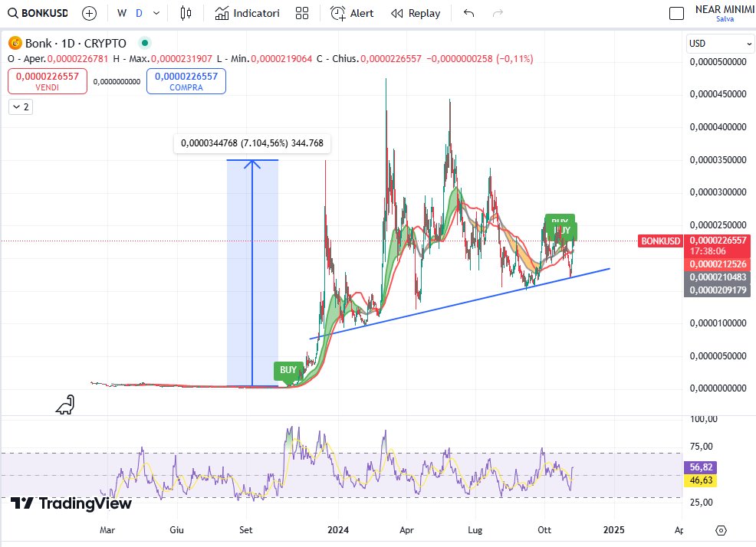
Task: Click the Ott time axis label
Action: pos(544,530)
